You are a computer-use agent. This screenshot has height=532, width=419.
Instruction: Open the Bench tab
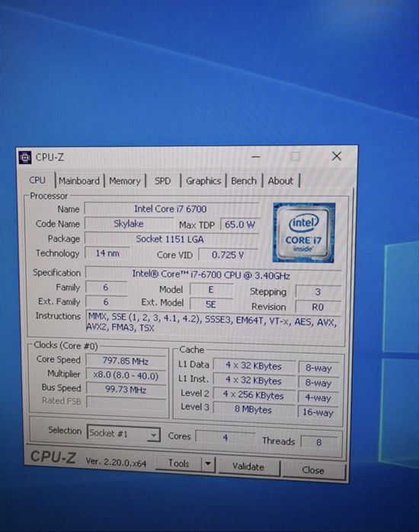tap(244, 181)
